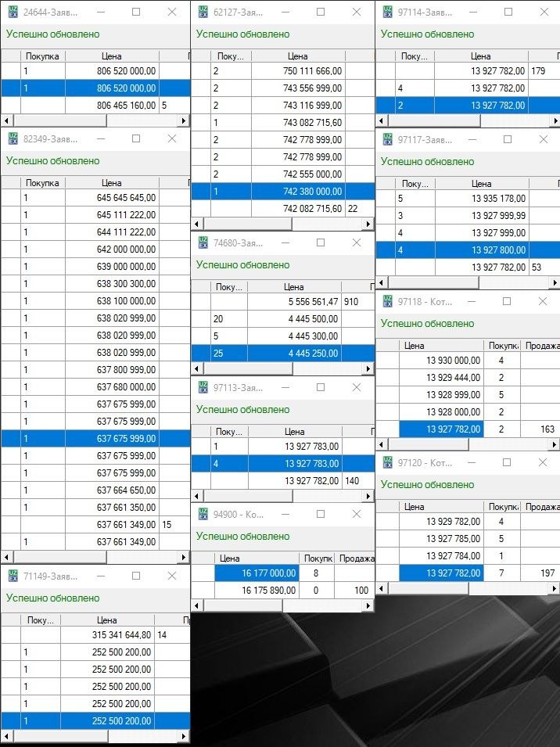
Task: Select the row with price 13 930 000,00
Action: [468, 361]
